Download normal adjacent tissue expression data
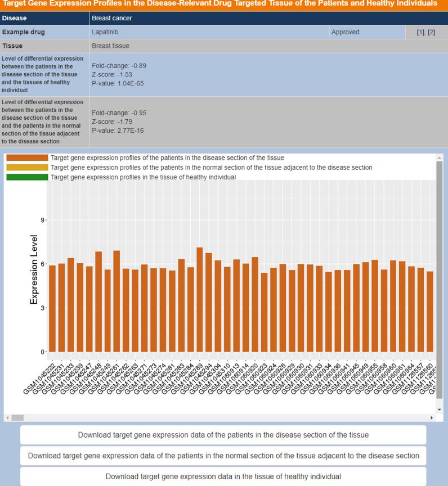The height and width of the screenshot is (486, 448). pos(223,456)
